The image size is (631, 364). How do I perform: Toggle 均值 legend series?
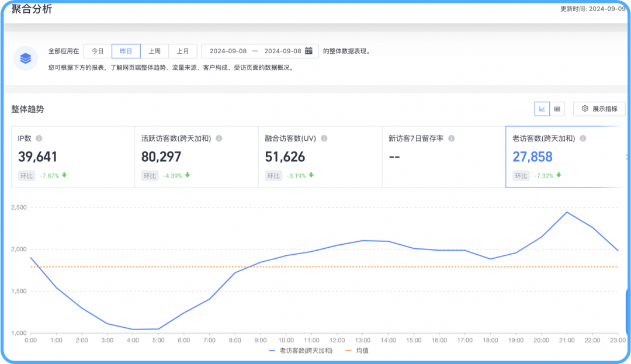[357, 351]
